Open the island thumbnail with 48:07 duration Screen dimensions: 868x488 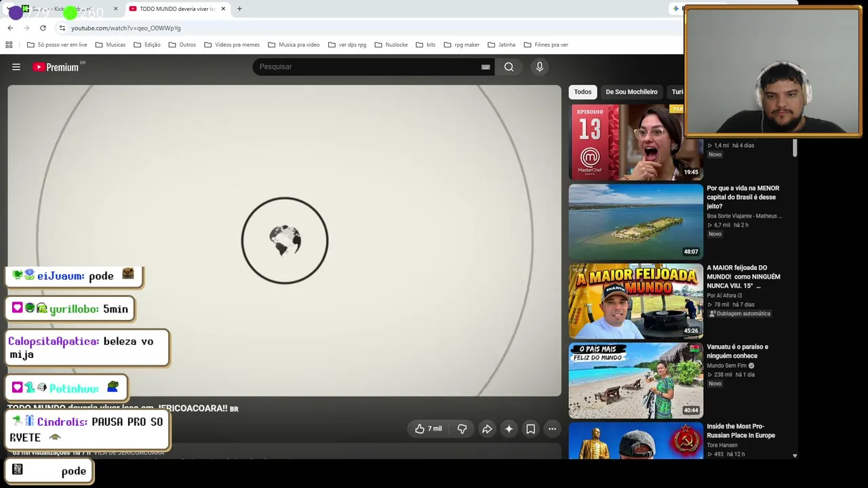[636, 222]
